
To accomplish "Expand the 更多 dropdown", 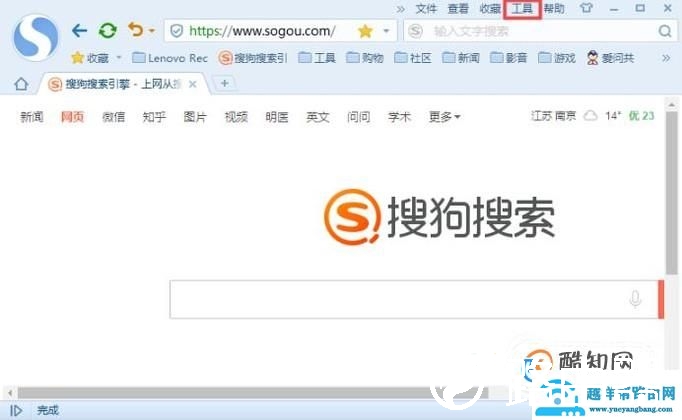I will point(445,117).
